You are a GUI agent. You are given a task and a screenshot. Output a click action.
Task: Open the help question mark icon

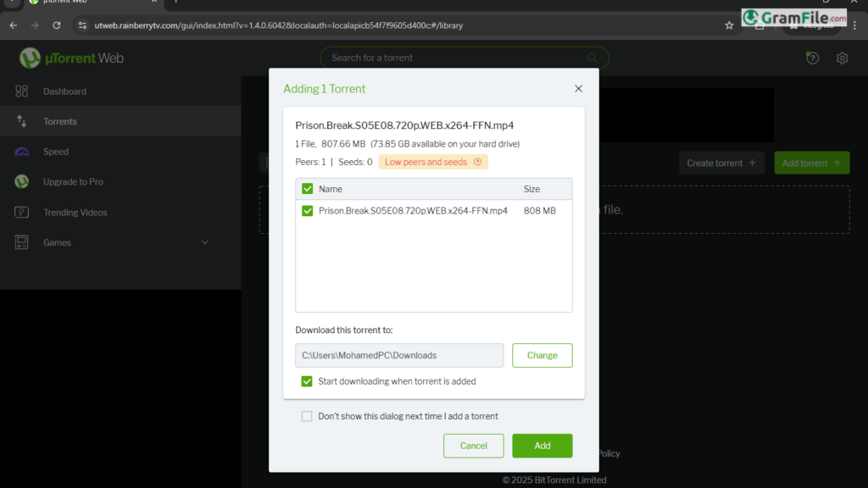point(812,58)
